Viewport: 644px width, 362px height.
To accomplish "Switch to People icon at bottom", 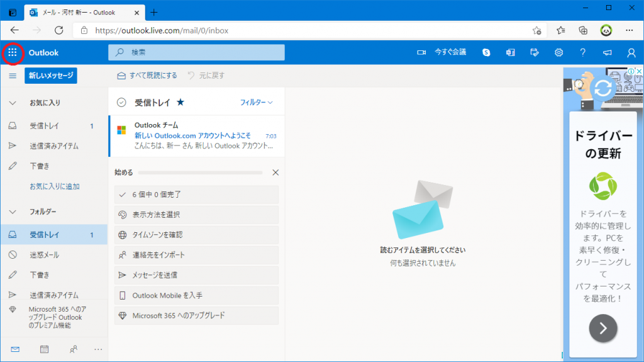I will (74, 349).
